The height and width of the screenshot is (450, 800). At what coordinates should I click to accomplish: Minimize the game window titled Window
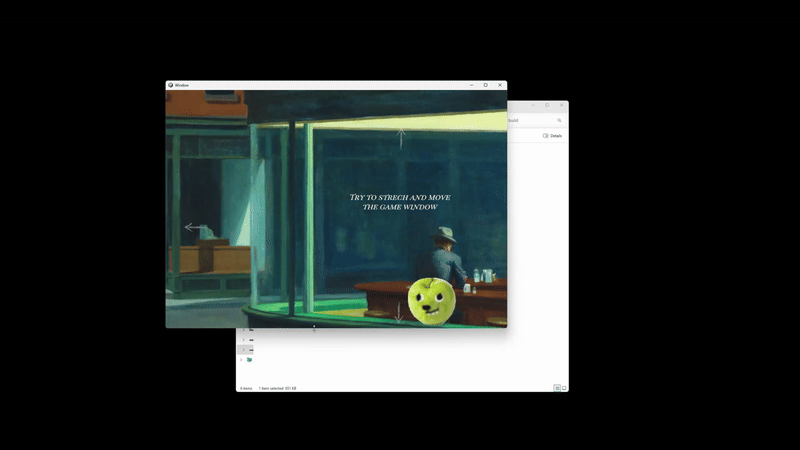click(471, 85)
